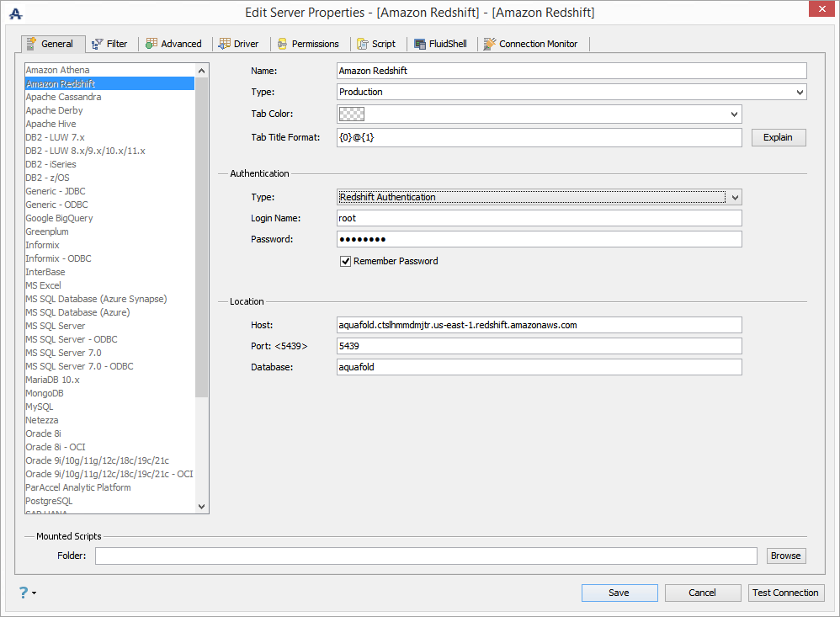Click the FluidShell tab icon
Viewport: 840px width, 617px height.
[420, 44]
